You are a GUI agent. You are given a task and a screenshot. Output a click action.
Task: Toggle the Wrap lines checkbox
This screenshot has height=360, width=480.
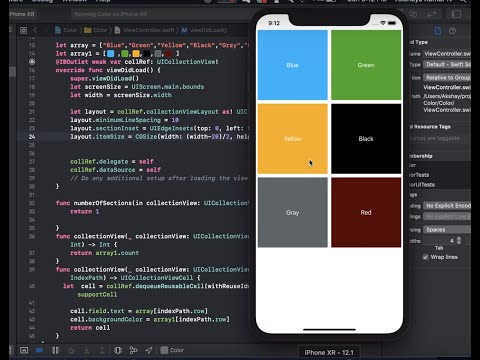coord(425,257)
